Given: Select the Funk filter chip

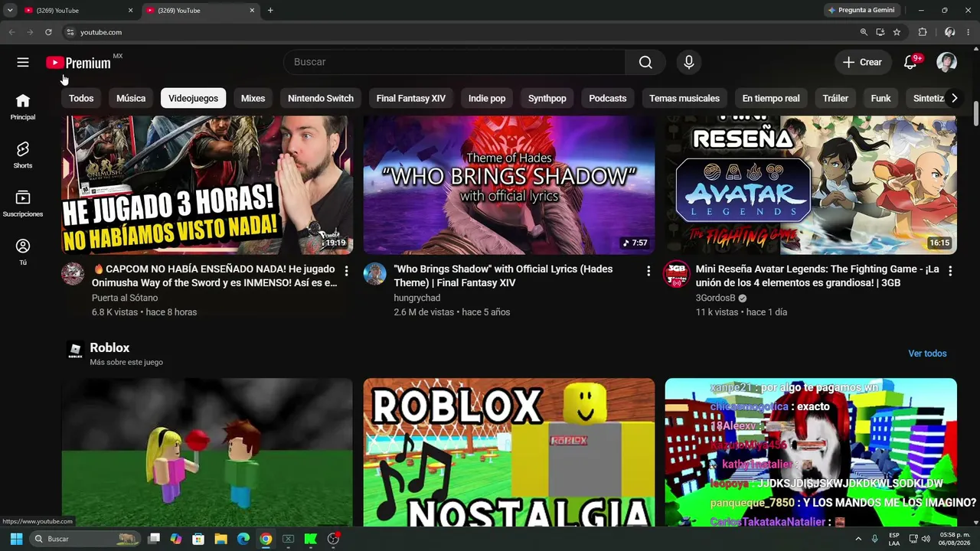Looking at the screenshot, I should (880, 98).
